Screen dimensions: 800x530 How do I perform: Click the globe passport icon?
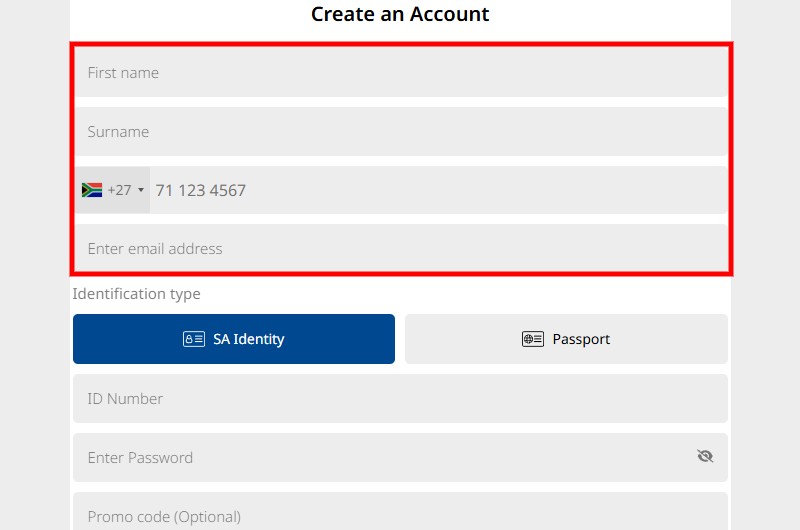click(x=533, y=339)
